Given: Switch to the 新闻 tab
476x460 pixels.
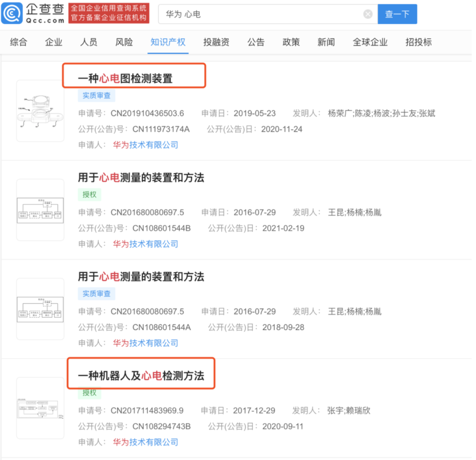Looking at the screenshot, I should pos(326,42).
